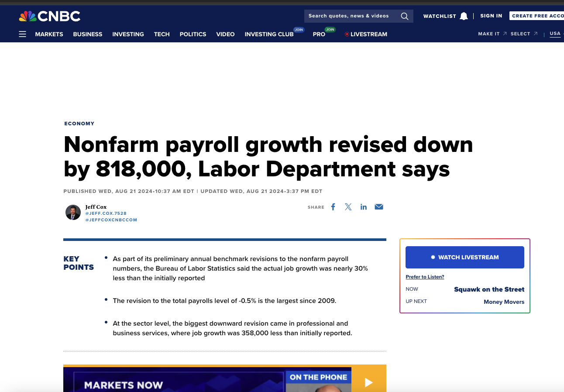Share article on X (Twitter)
Image resolution: width=564 pixels, height=392 pixels.
348,207
